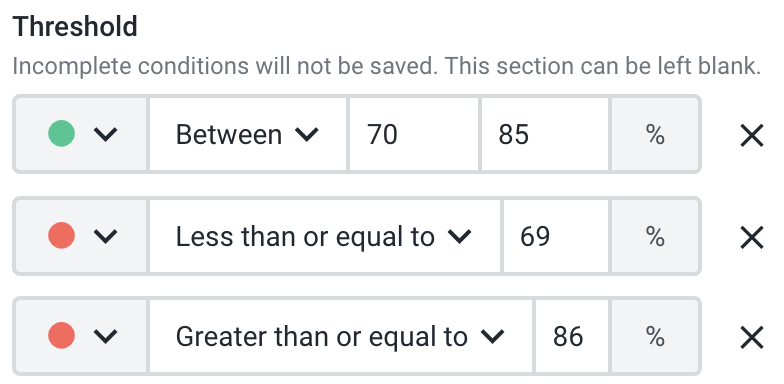The width and height of the screenshot is (784, 384).
Task: Click the red color dot in second row
Action: point(62,236)
